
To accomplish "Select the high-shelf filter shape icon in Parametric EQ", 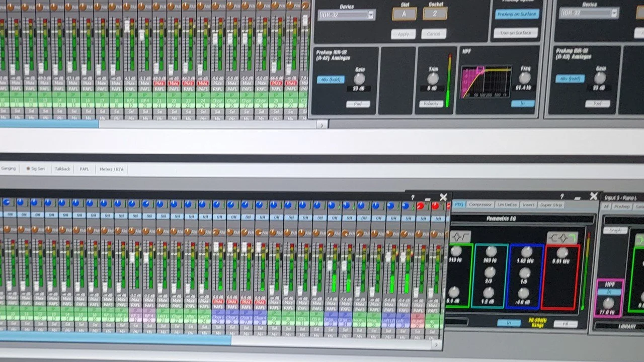I will click(x=562, y=237).
